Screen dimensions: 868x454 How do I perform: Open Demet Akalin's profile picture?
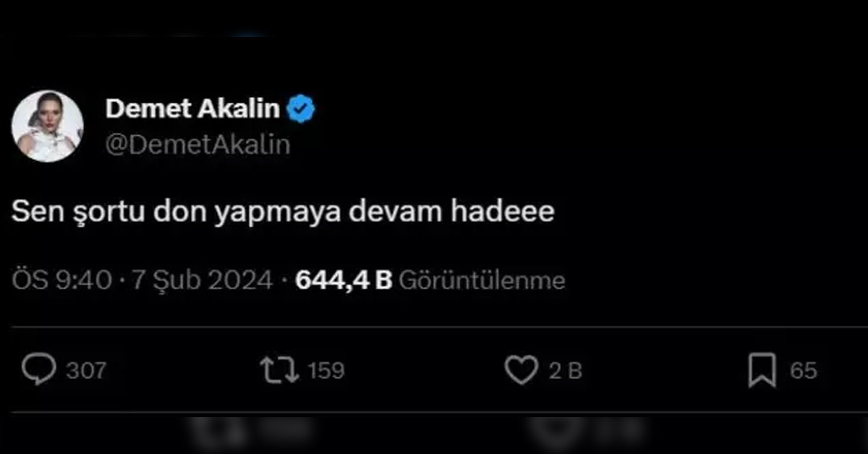pos(47,126)
